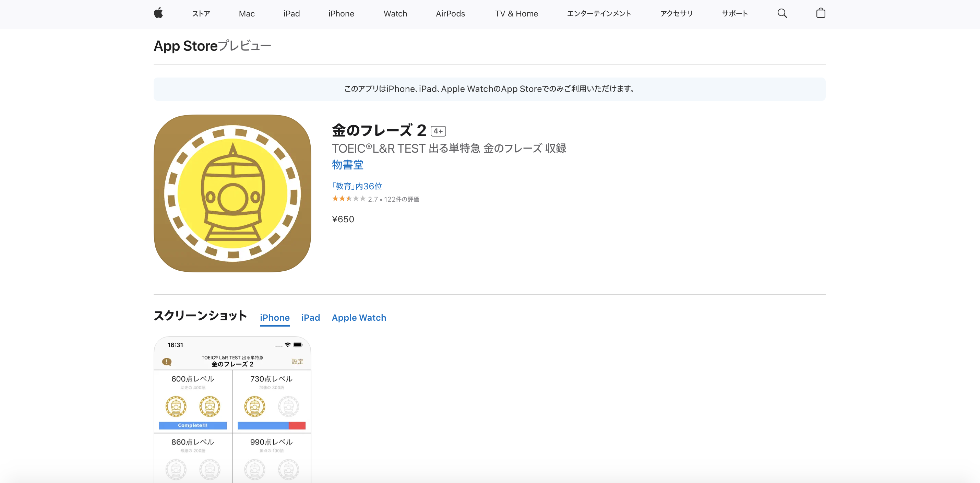980x483 pixels.
Task: Click the large gold train app icon
Action: [x=232, y=193]
